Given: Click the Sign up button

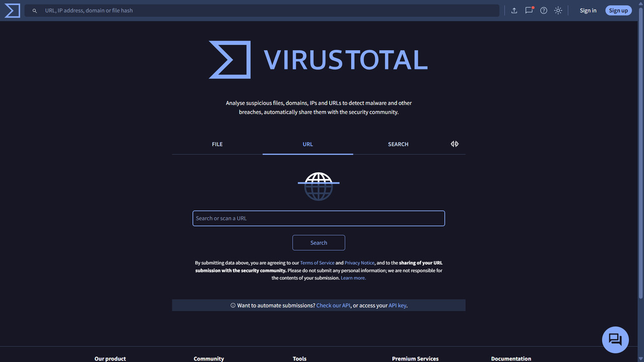Looking at the screenshot, I should pyautogui.click(x=618, y=11).
